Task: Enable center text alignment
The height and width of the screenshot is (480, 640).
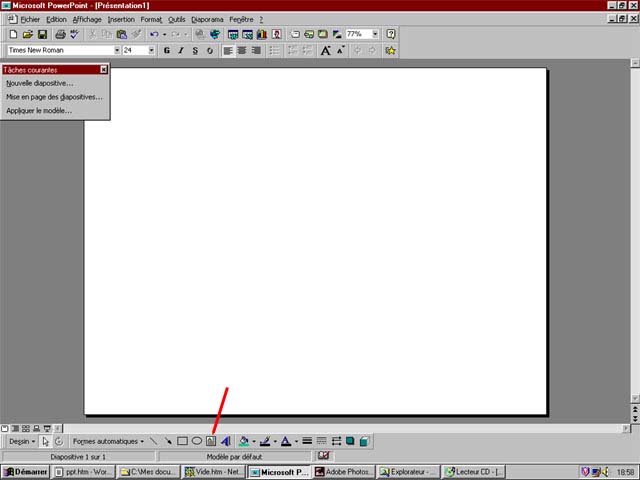Action: point(242,50)
